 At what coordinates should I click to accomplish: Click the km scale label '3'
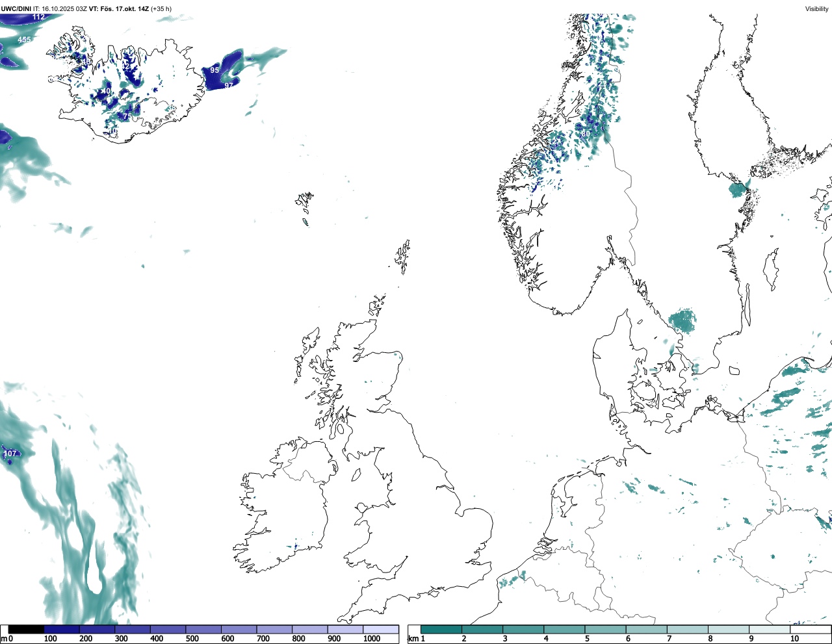504,639
